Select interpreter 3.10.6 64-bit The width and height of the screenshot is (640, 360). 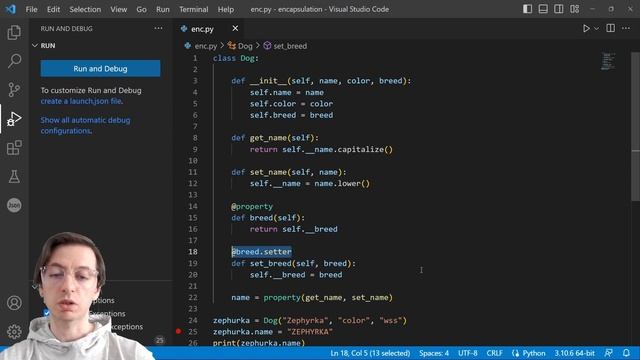tap(574, 353)
